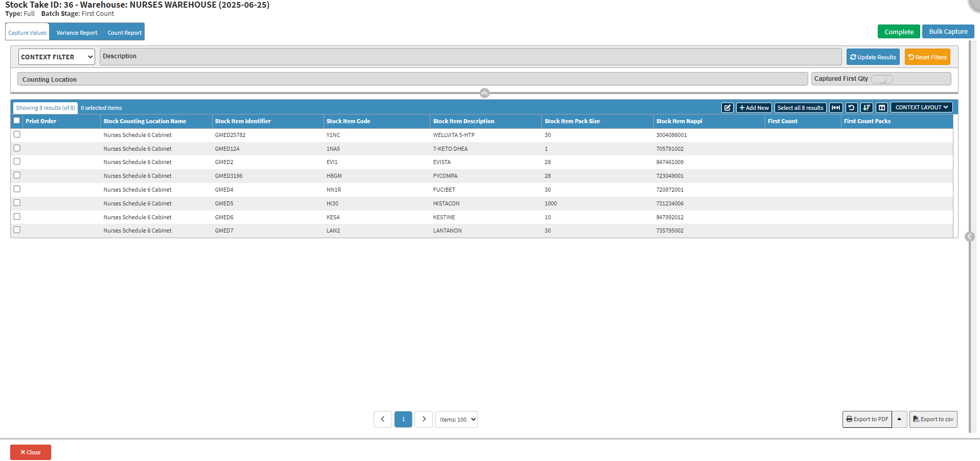Viewport: 980px width, 461px height.
Task: Check the select-all checkbox in table header
Action: [x=17, y=121]
